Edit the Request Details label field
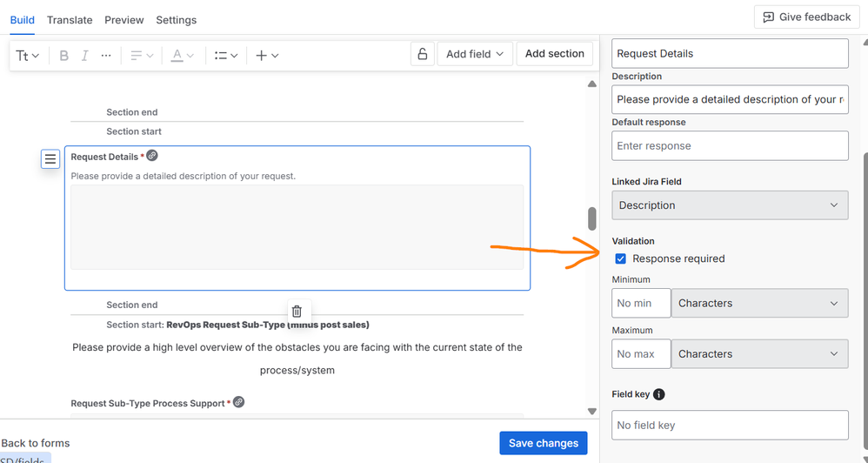Image resolution: width=868 pixels, height=463 pixels. click(730, 54)
